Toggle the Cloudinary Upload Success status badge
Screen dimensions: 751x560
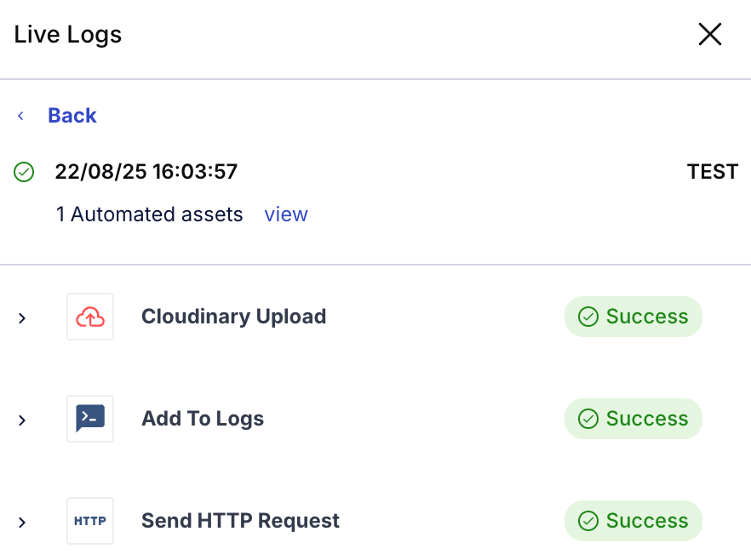pyautogui.click(x=633, y=316)
